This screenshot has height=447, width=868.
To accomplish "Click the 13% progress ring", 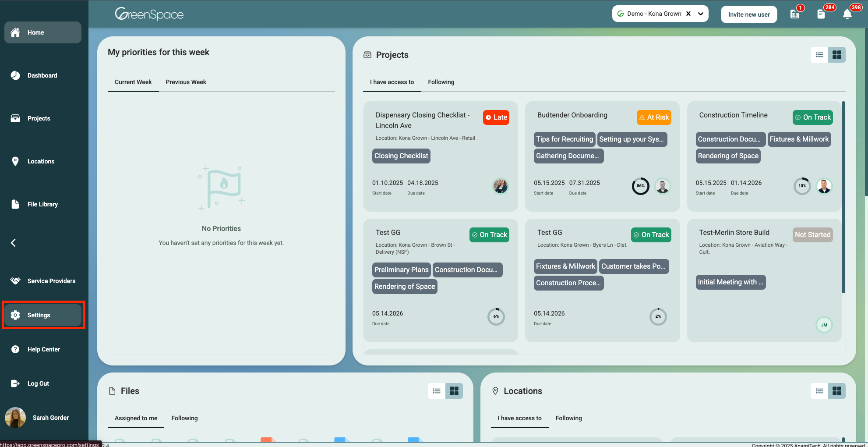I will click(x=802, y=186).
